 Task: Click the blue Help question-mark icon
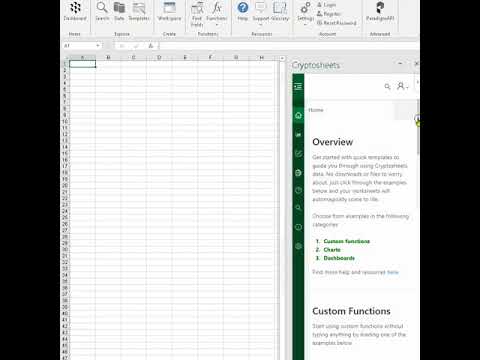[243, 11]
